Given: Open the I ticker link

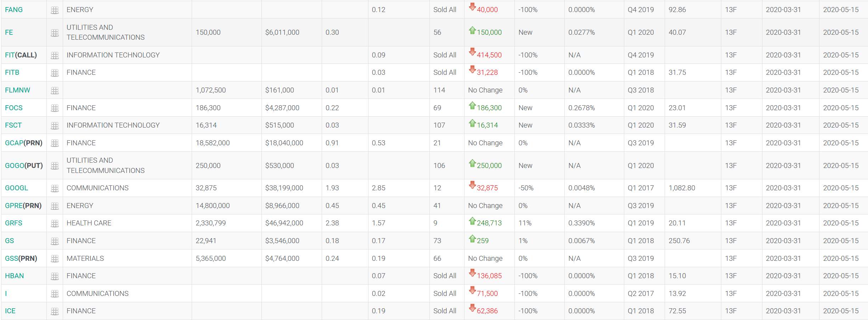Looking at the screenshot, I should coord(6,294).
